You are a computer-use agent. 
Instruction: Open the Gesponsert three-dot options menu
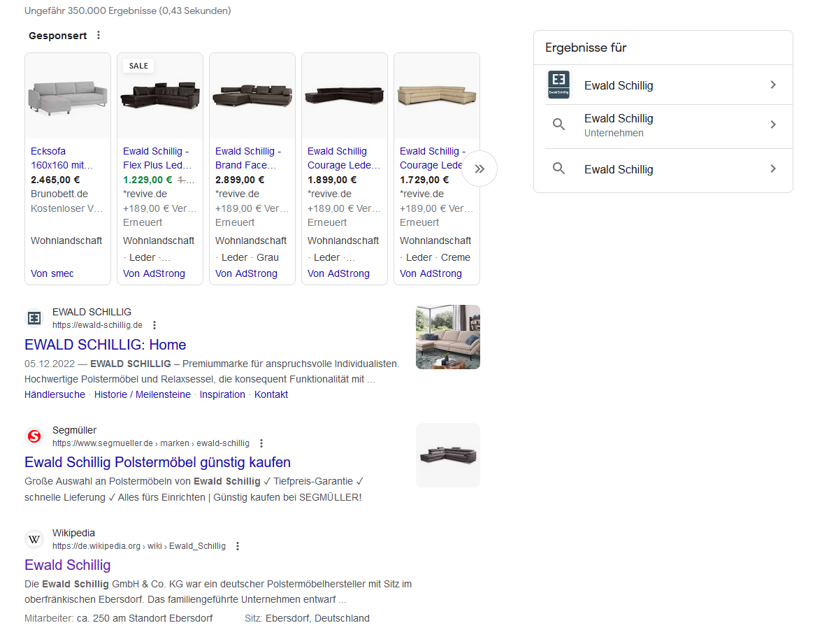click(99, 36)
